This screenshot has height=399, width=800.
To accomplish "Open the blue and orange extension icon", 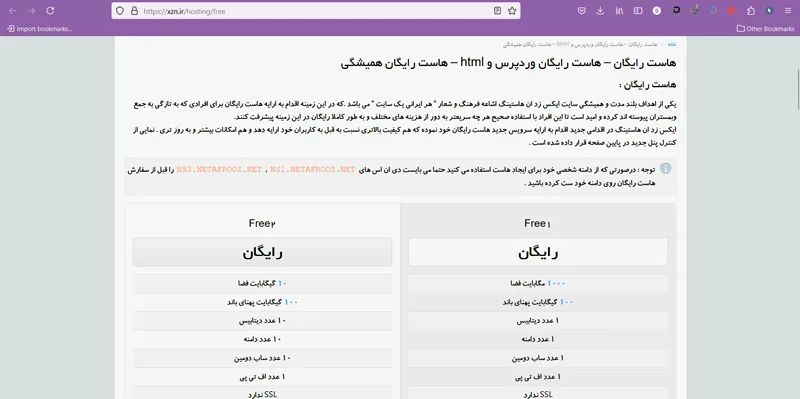I will tap(713, 11).
